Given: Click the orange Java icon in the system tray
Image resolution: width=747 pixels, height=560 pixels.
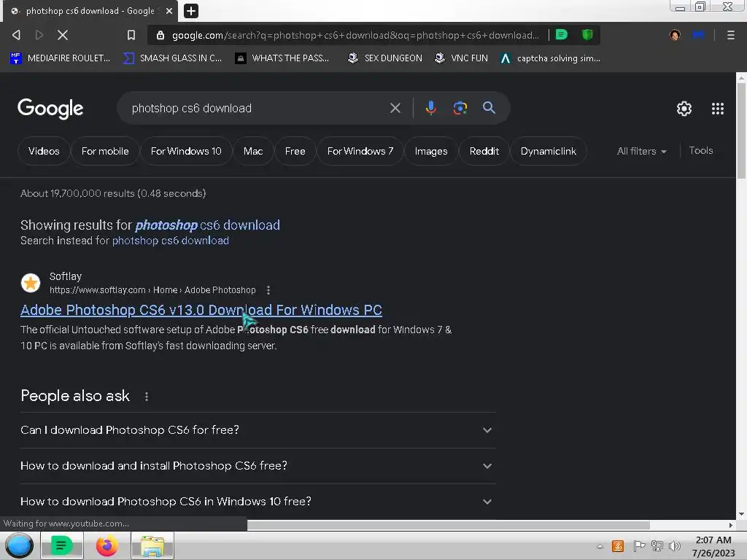Looking at the screenshot, I should click(x=618, y=545).
